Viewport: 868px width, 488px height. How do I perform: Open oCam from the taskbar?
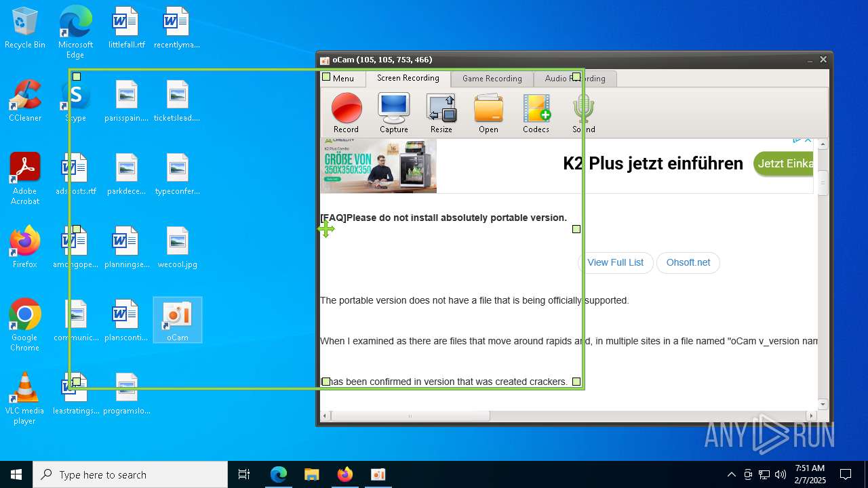tap(378, 474)
